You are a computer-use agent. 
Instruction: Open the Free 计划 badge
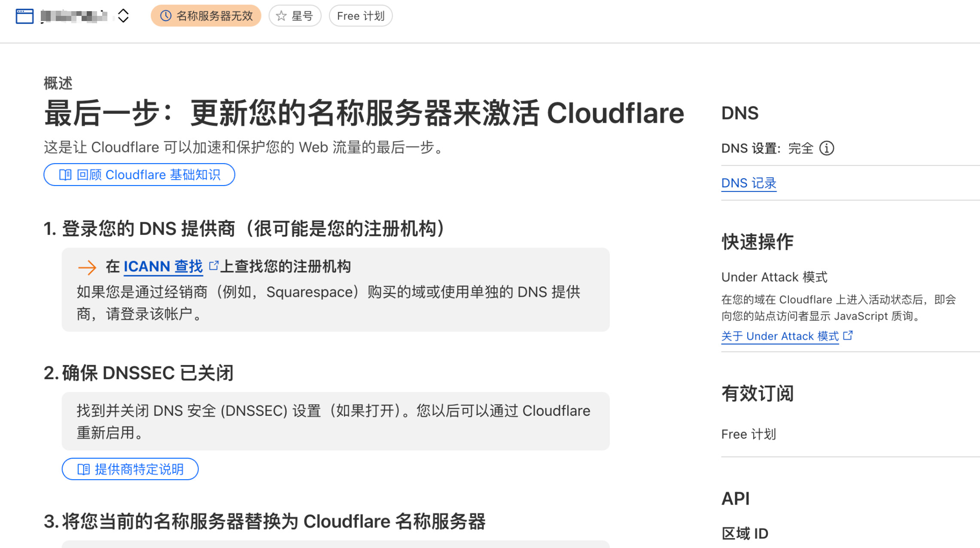click(x=360, y=16)
